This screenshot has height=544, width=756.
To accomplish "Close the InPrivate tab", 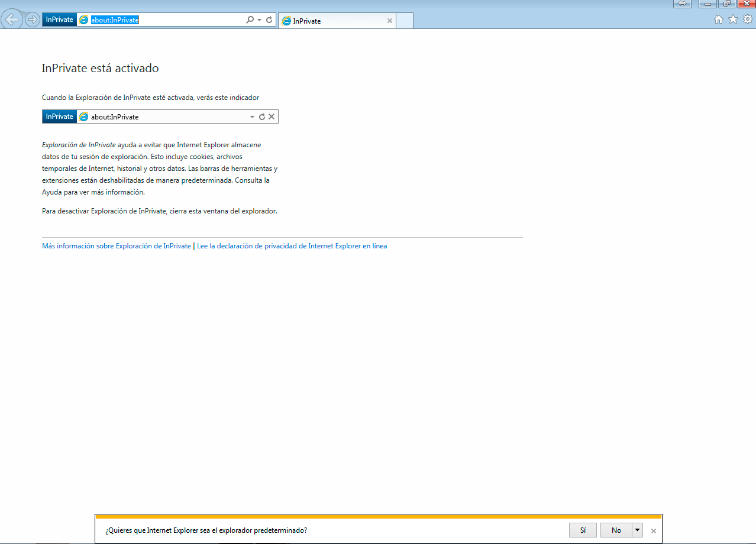I will click(389, 21).
